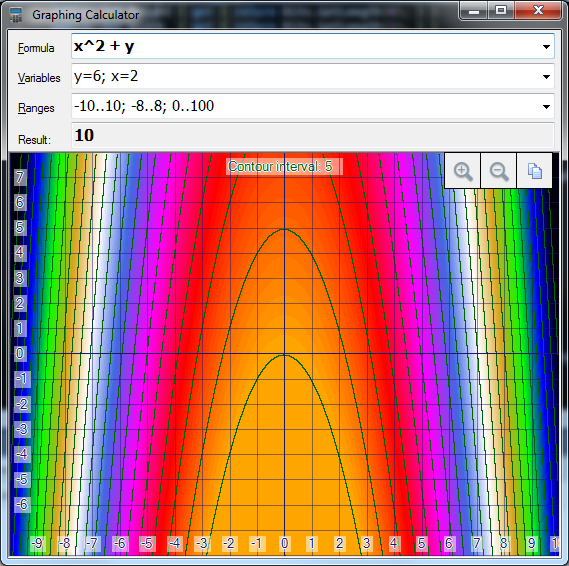This screenshot has width=569, height=566.
Task: Zoom in on the graph
Action: [463, 171]
